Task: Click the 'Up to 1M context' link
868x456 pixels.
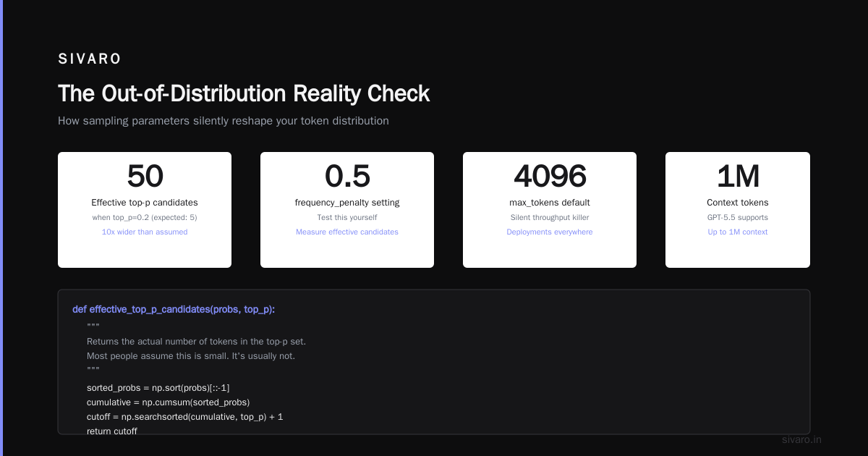Action: 738,232
